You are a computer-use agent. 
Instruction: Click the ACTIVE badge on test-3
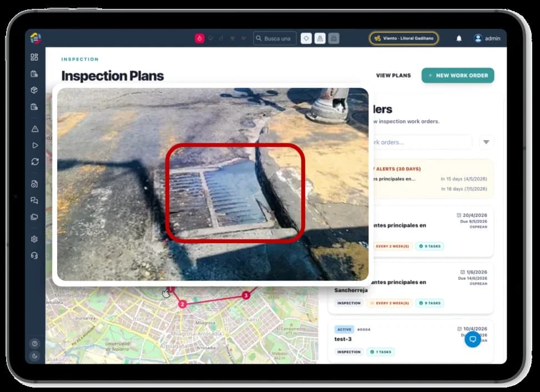344,329
